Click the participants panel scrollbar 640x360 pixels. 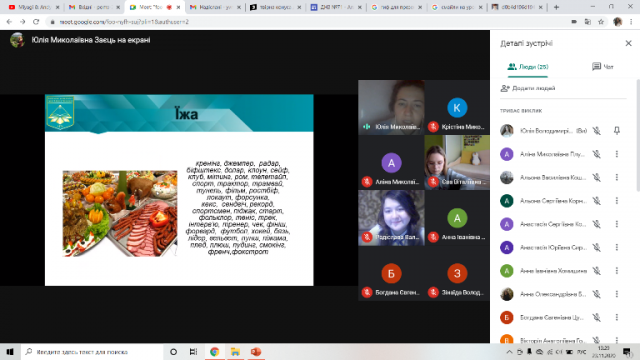point(638,135)
